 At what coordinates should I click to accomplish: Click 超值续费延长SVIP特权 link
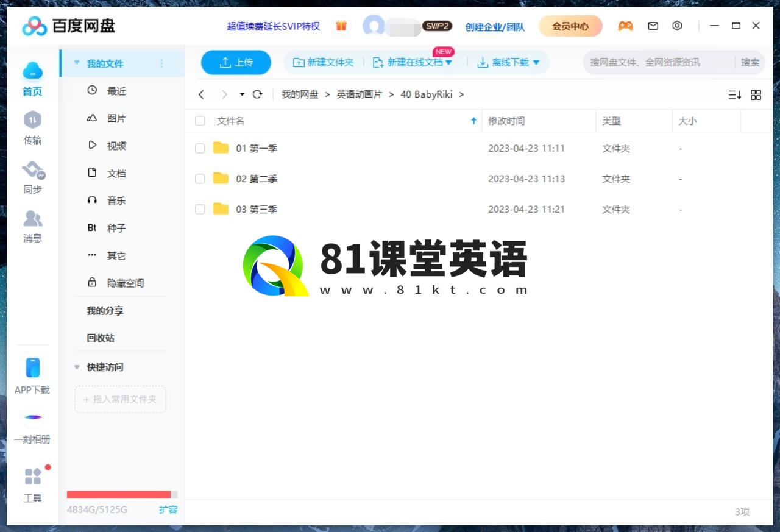(x=273, y=26)
